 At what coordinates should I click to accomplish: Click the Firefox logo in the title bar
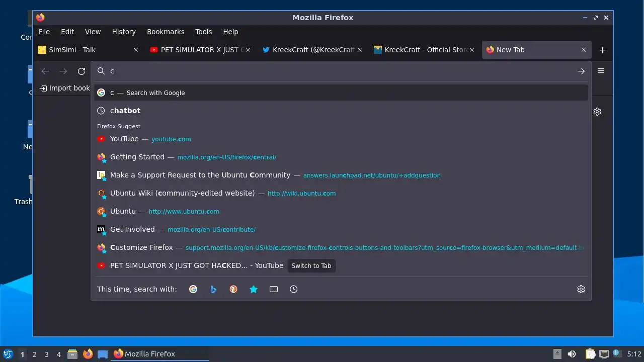pyautogui.click(x=40, y=18)
